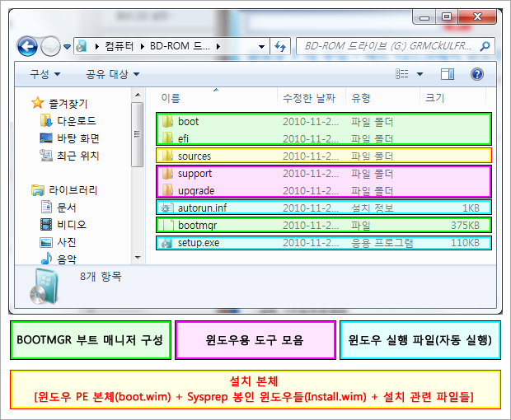Open 문서 library
511x420 pixels.
(67, 208)
